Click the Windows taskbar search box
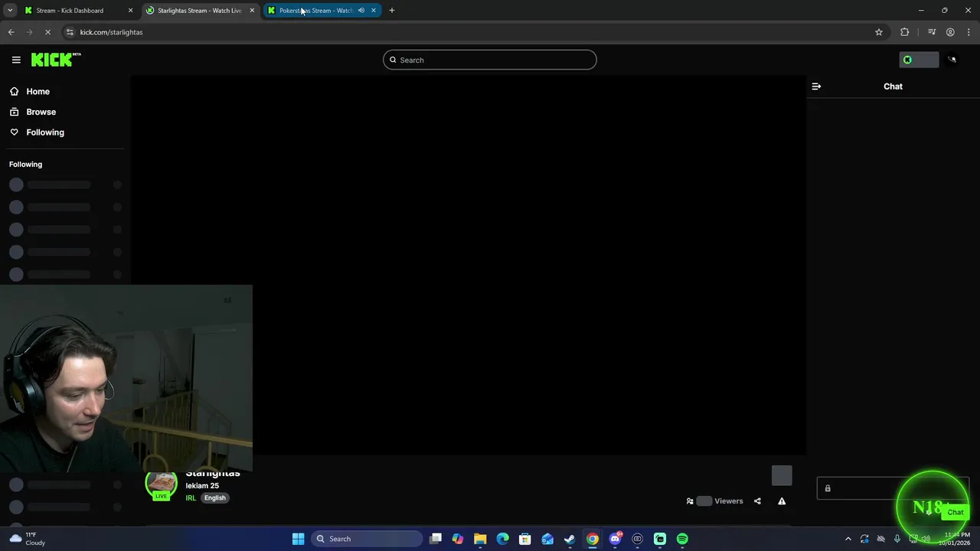The height and width of the screenshot is (551, 980). point(367,539)
